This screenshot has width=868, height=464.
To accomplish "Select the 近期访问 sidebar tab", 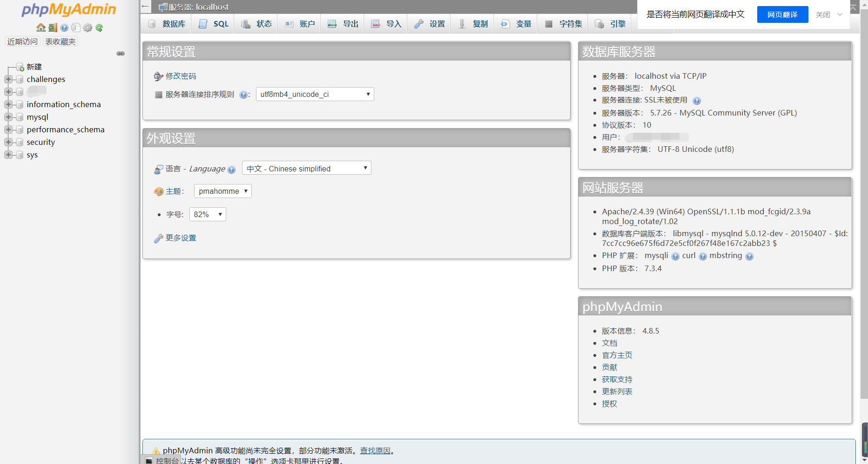I will pyautogui.click(x=22, y=41).
